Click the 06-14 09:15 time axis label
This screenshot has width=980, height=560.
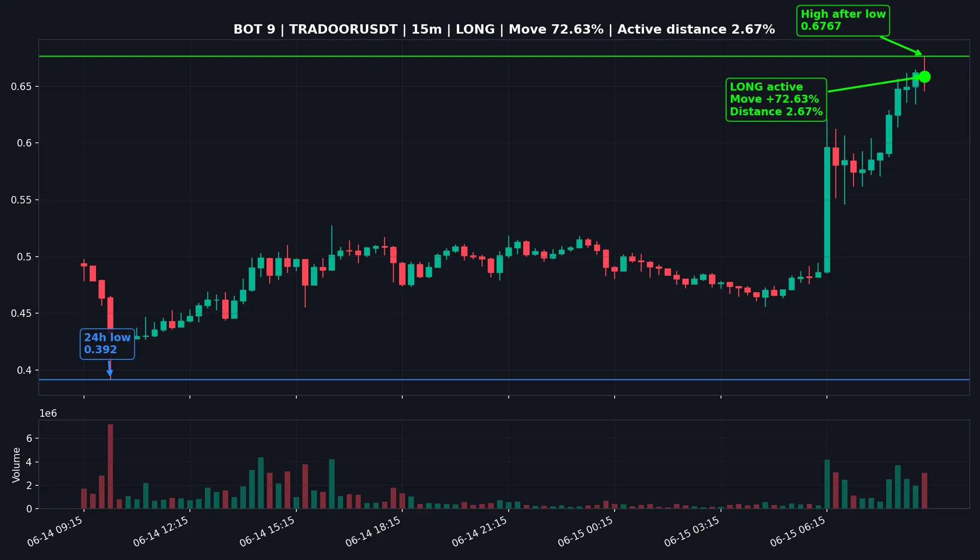pos(55,532)
